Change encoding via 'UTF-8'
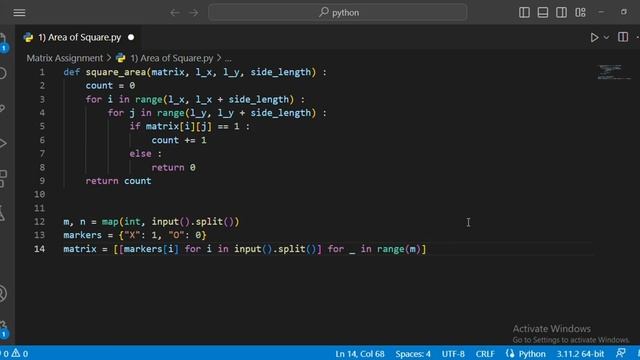 pyautogui.click(x=453, y=353)
